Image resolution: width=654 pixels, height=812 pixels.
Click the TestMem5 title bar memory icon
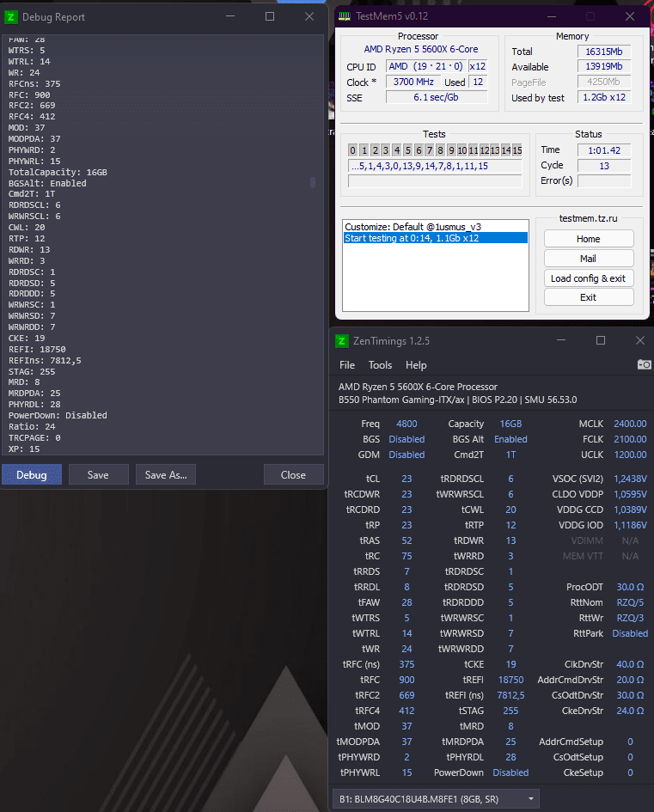coord(345,16)
